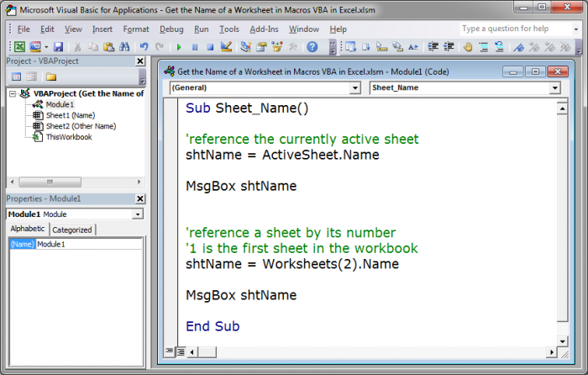
Task: Click the Break pause button
Action: click(195, 47)
